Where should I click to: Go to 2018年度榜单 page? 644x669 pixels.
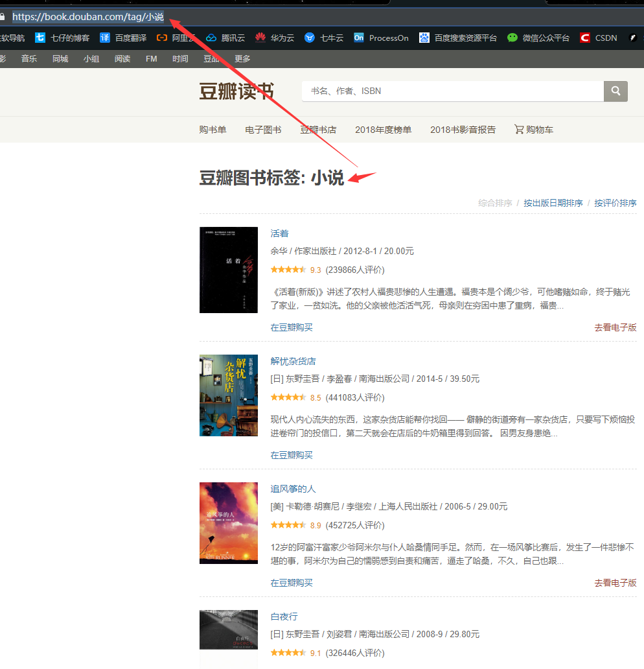coord(383,129)
